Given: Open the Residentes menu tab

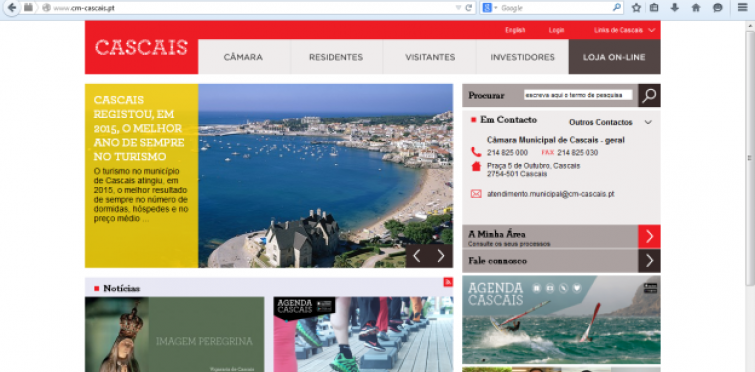Looking at the screenshot, I should point(336,57).
